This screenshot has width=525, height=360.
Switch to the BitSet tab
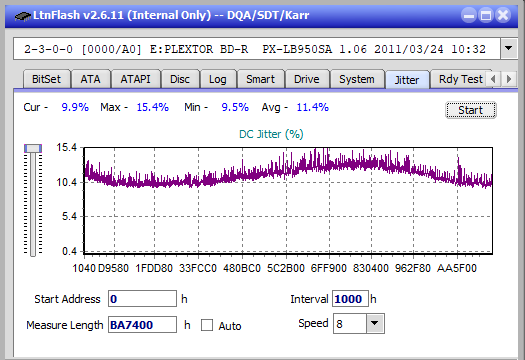pos(47,79)
